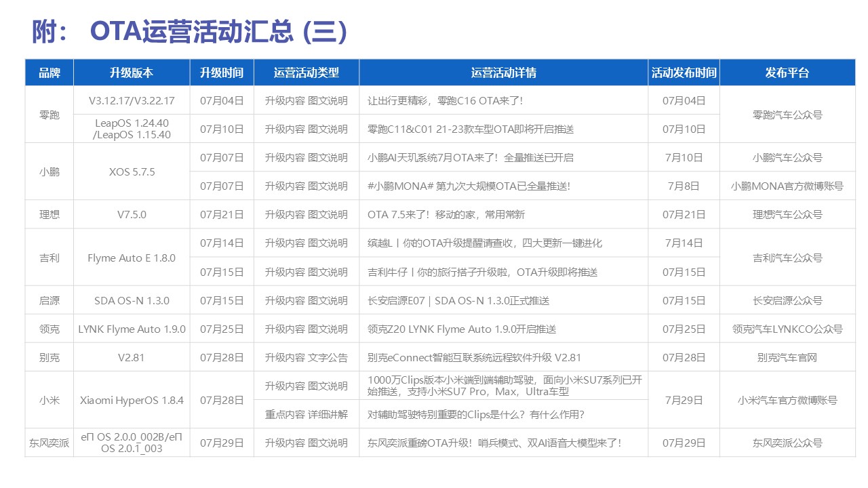Select the 领克 brand cell
868x488 pixels.
click(x=50, y=329)
